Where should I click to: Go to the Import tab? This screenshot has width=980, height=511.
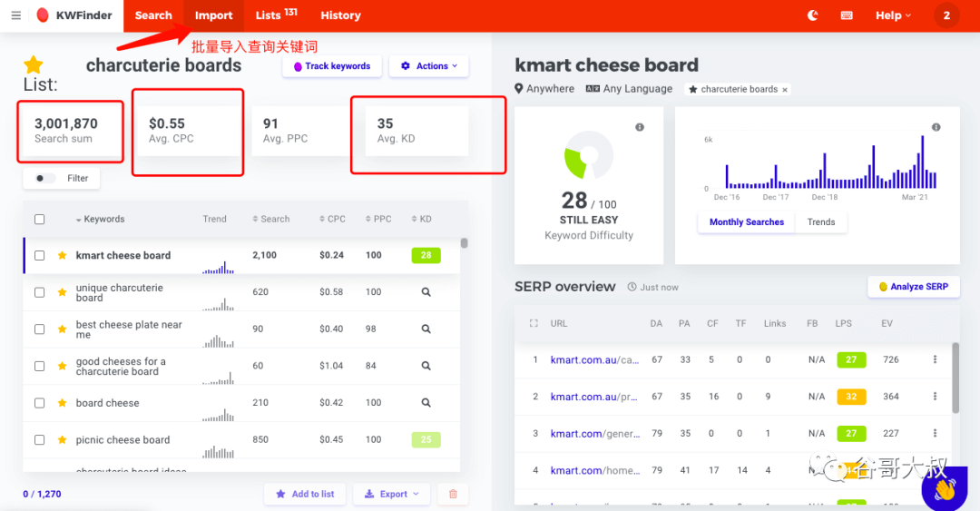[213, 15]
